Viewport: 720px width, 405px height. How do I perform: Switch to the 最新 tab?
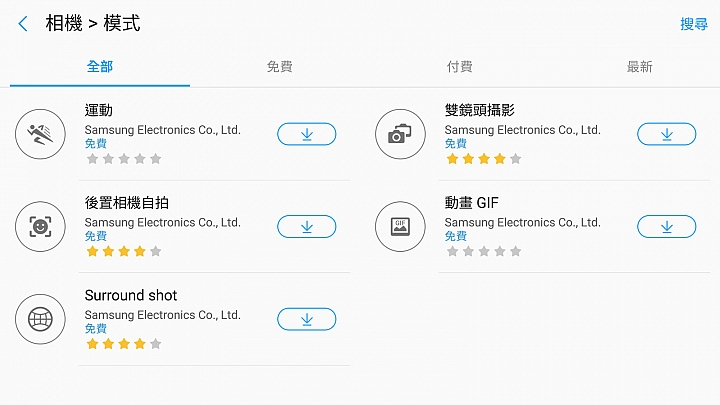(x=640, y=67)
